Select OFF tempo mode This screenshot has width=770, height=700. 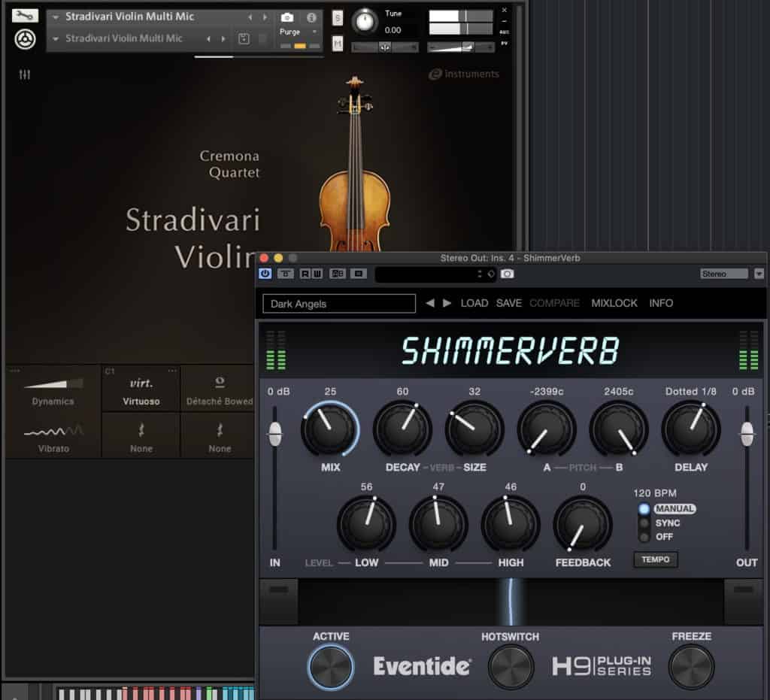(x=644, y=537)
